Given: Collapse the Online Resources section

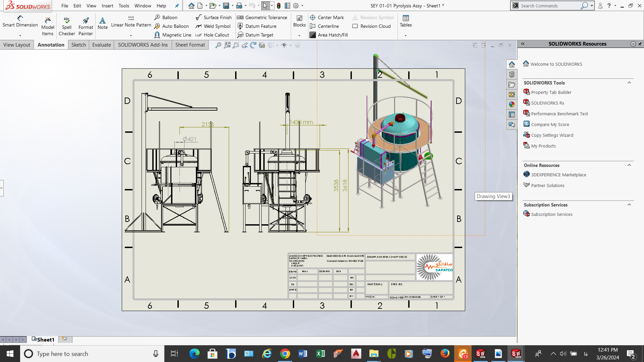Looking at the screenshot, I should pos(629,165).
